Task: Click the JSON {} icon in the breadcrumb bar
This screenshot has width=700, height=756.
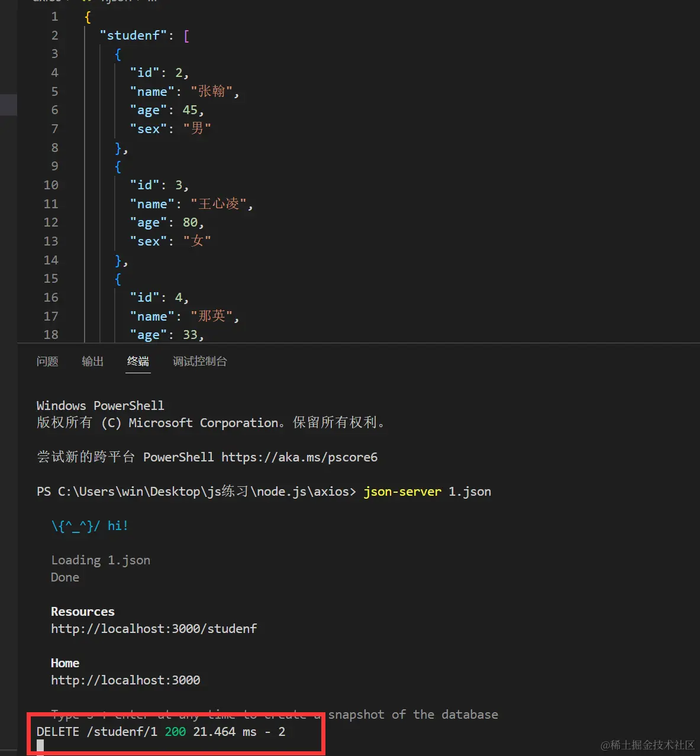Action: tap(86, 2)
